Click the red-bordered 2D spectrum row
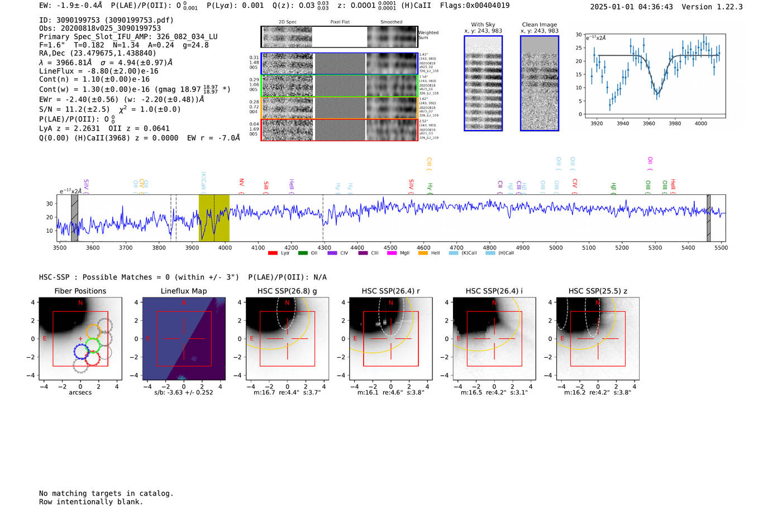This screenshot has width=782, height=532. point(340,130)
